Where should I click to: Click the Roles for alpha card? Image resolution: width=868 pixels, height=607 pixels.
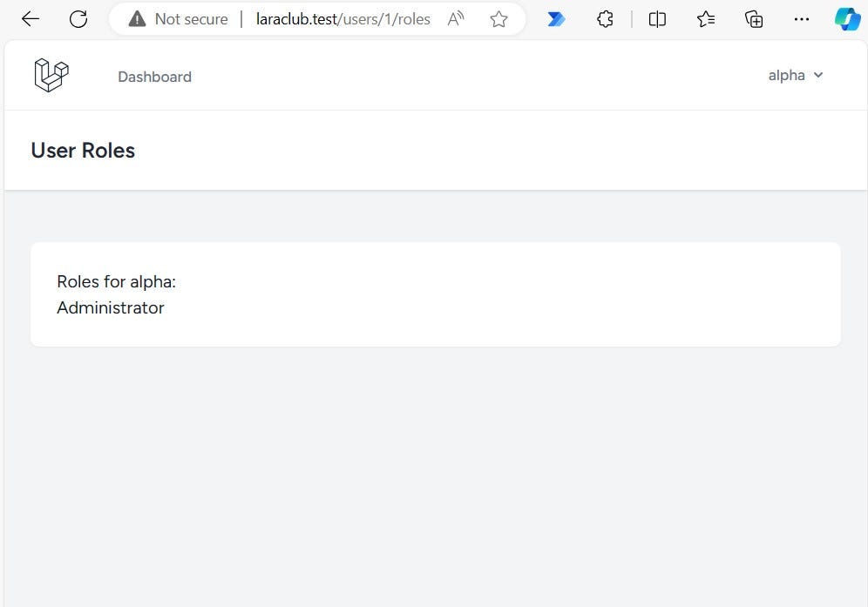click(436, 293)
